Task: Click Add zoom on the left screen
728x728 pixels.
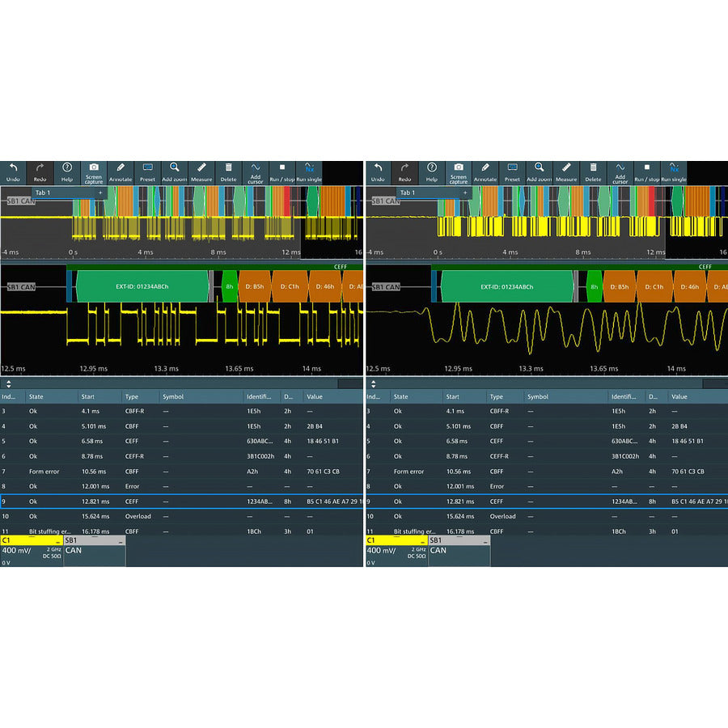Action: [x=175, y=173]
